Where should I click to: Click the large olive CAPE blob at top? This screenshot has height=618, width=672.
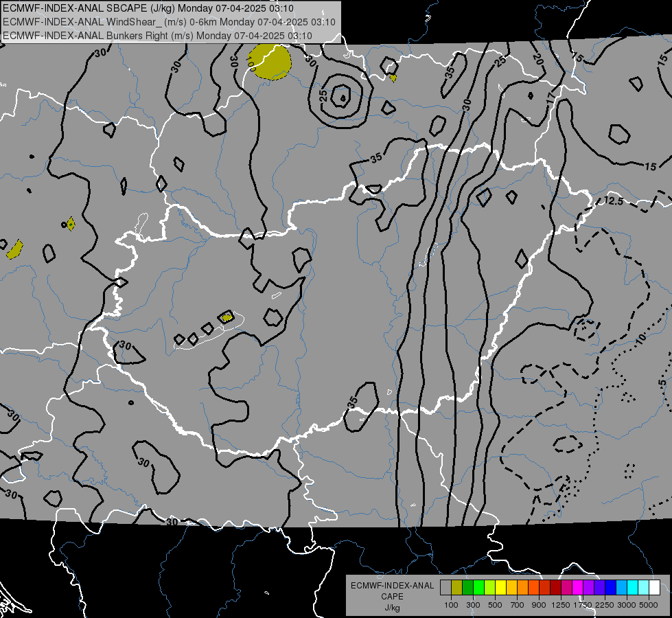point(270,62)
